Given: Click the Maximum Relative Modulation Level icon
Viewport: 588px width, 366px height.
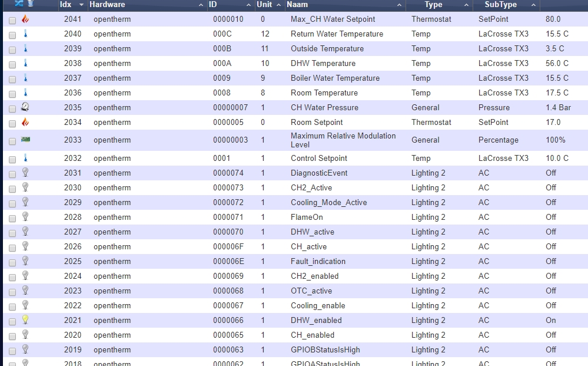Looking at the screenshot, I should [x=25, y=140].
